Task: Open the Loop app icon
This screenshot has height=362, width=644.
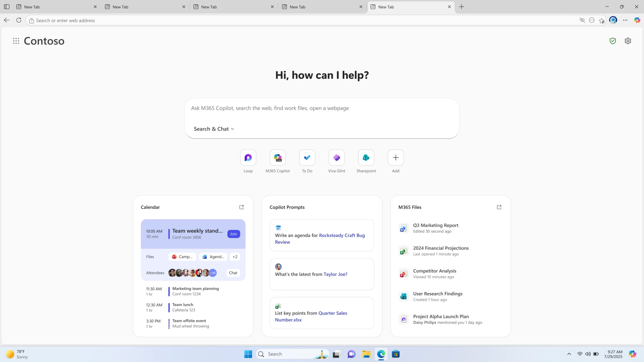Action: (248, 158)
